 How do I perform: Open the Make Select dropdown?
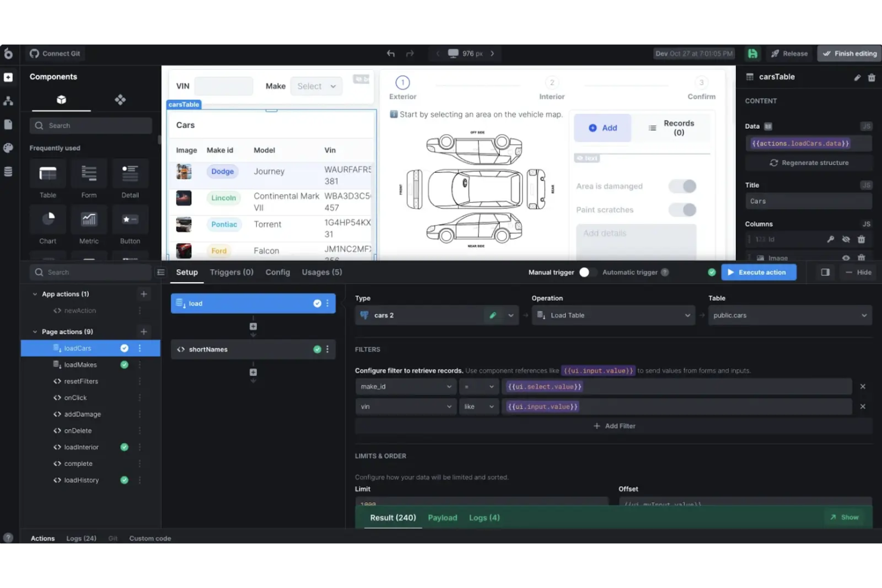316,86
